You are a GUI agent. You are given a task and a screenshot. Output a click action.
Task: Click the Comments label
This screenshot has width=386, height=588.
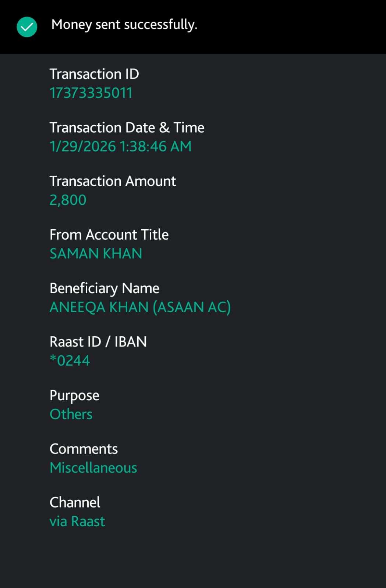coord(84,449)
